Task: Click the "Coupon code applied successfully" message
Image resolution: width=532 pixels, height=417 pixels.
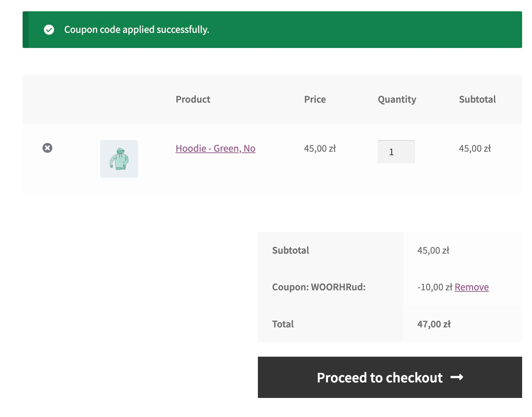Action: [137, 30]
